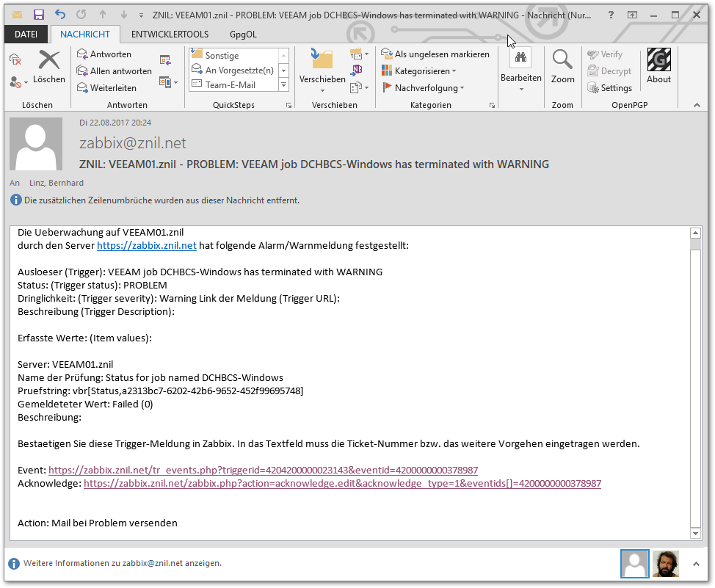Viewport: 715px width, 588px height.
Task: Save the message with the floppy disk icon
Action: (x=39, y=15)
